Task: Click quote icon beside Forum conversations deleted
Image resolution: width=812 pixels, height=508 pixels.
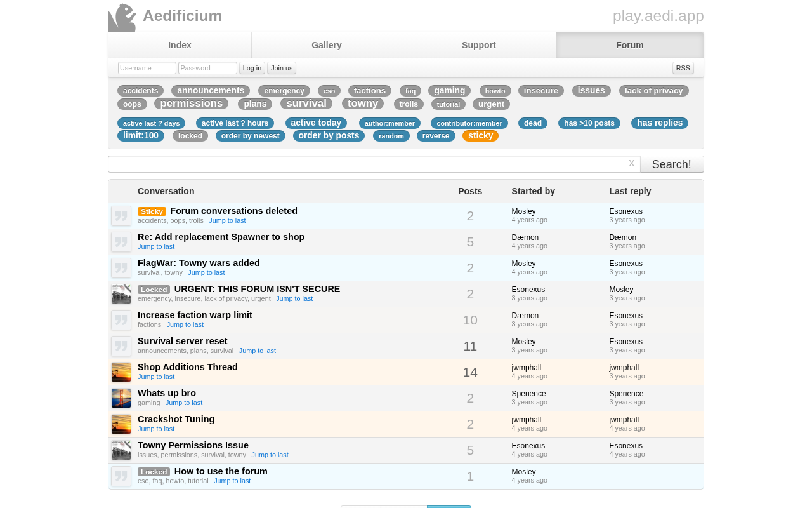Action: point(121,216)
